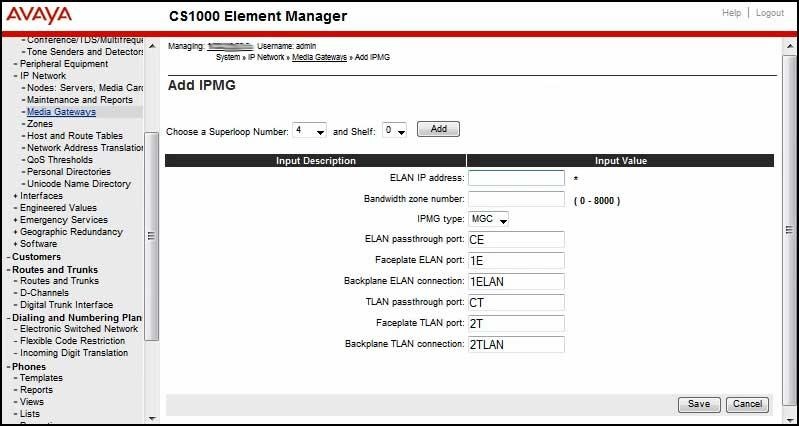
Task: Click the main pane scrollbar thumb
Action: coord(790,229)
